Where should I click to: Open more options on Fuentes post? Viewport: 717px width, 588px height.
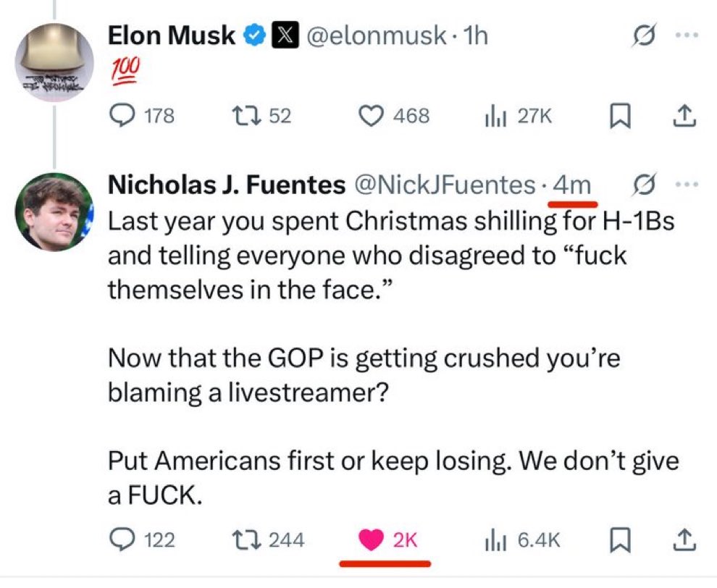[687, 185]
